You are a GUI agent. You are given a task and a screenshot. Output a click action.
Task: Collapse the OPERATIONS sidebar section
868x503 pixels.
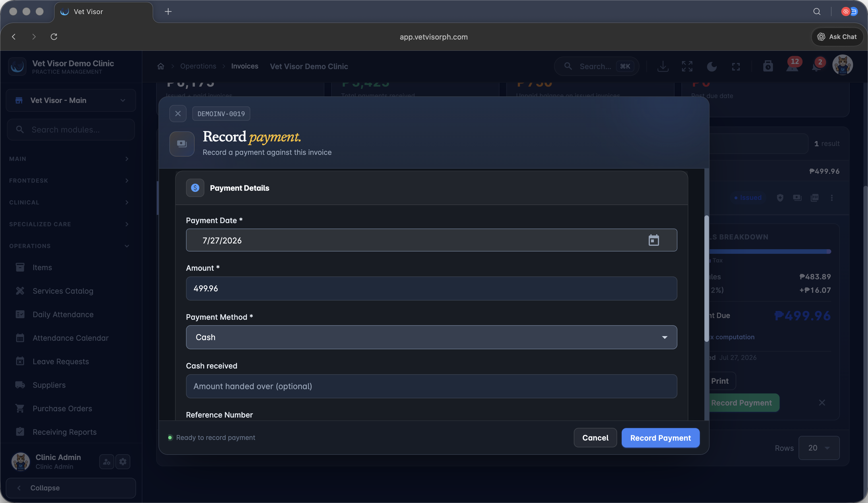tap(69, 246)
